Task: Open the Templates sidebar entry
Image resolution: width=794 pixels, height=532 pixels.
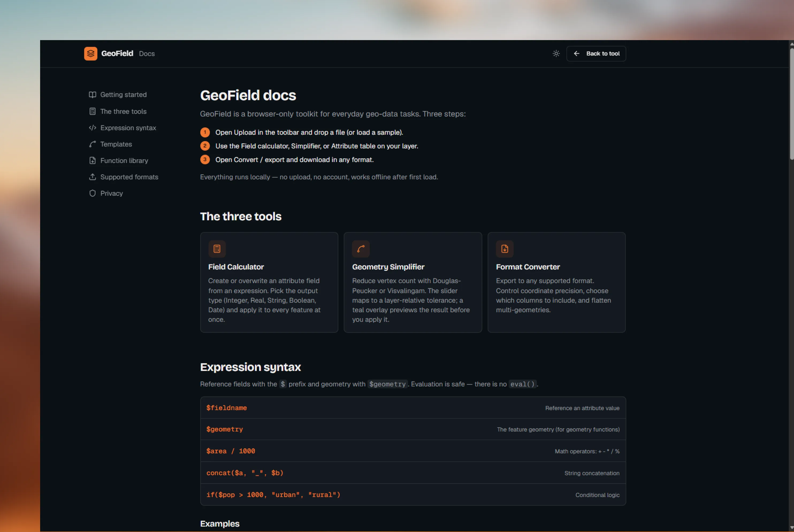Action: click(x=116, y=144)
